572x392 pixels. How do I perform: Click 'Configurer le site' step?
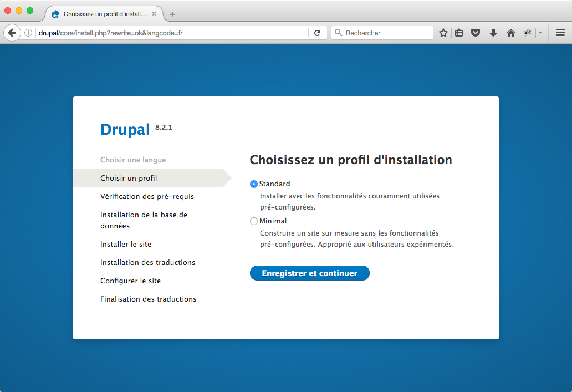point(131,281)
